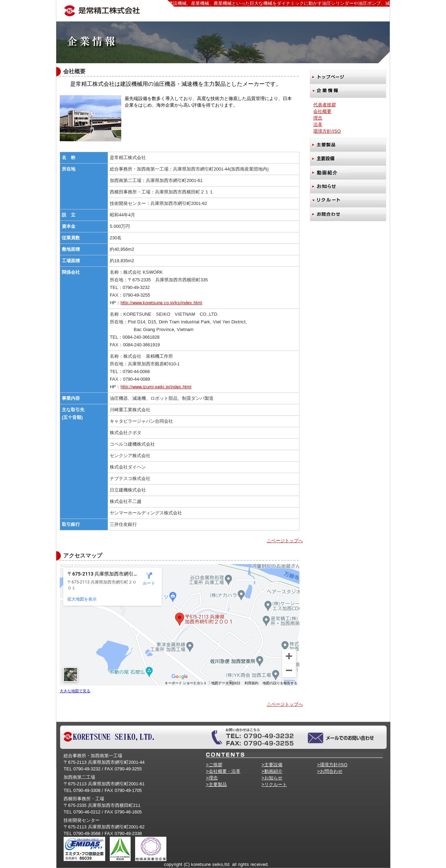
Task: Open the トップページ sidebar menu item
Action: [348, 77]
